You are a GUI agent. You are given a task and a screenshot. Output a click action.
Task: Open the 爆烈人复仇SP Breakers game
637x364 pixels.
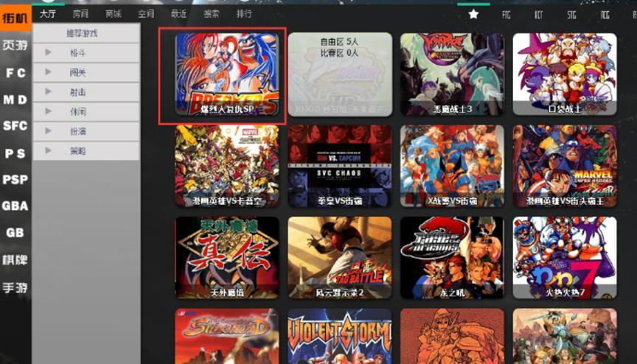(227, 74)
